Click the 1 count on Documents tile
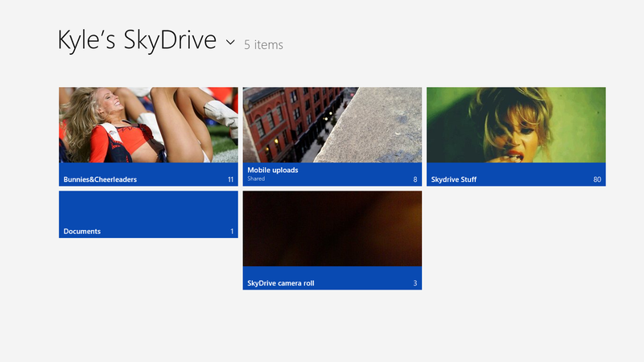Screen dimensions: 644x362 [232, 232]
